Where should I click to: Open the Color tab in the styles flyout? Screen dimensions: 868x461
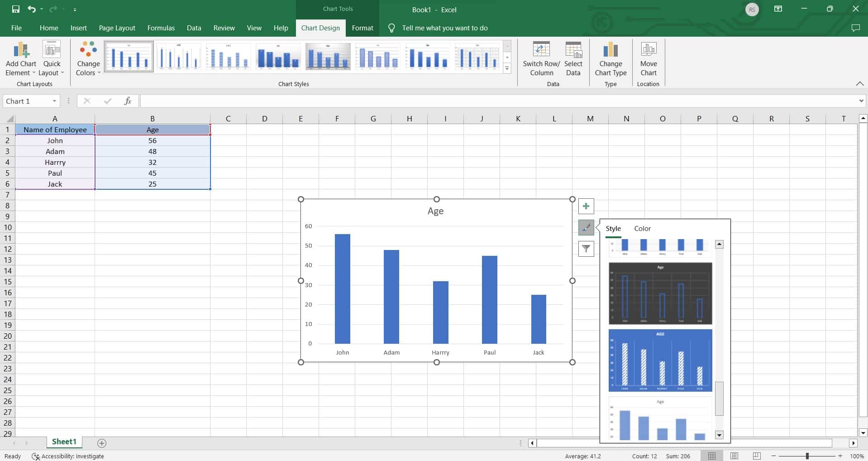coord(642,228)
